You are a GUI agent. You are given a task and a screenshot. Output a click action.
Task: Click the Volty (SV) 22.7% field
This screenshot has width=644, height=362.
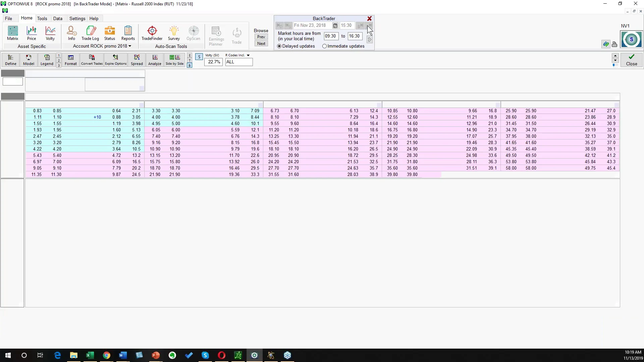[214, 62]
